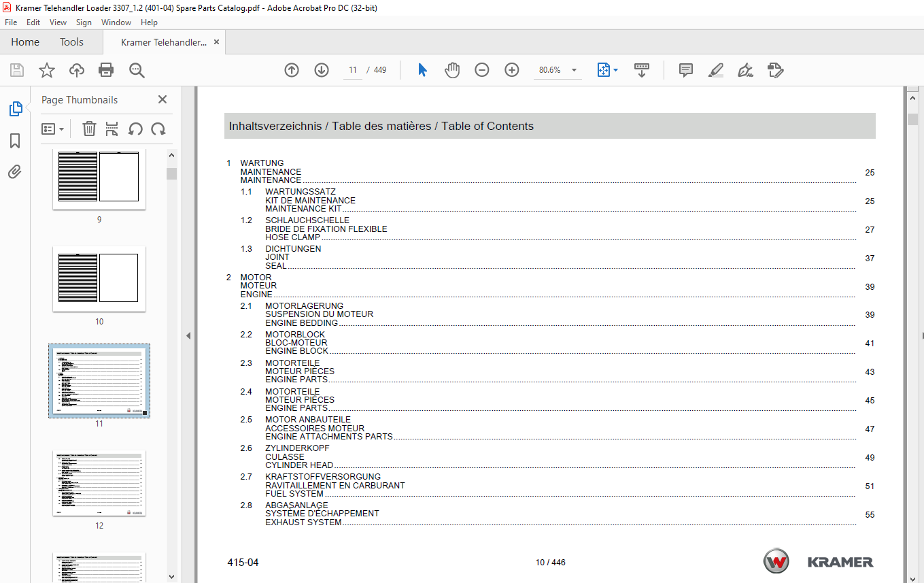The width and height of the screenshot is (924, 583).
Task: Select the Highlight text pen tool
Action: [715, 70]
